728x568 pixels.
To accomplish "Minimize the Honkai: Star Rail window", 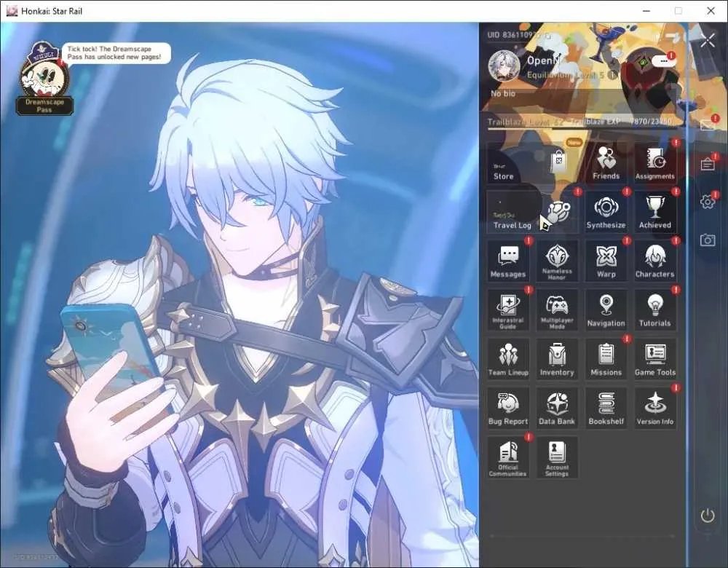I will pyautogui.click(x=646, y=11).
